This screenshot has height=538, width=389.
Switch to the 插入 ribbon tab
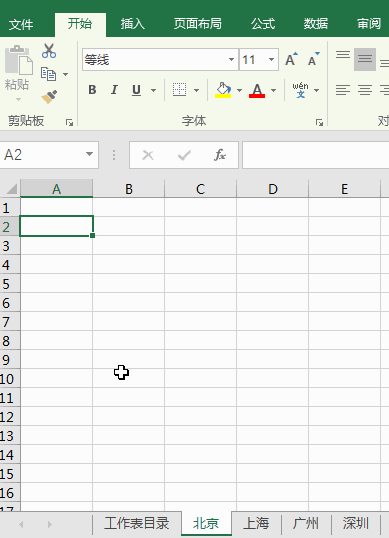click(132, 24)
